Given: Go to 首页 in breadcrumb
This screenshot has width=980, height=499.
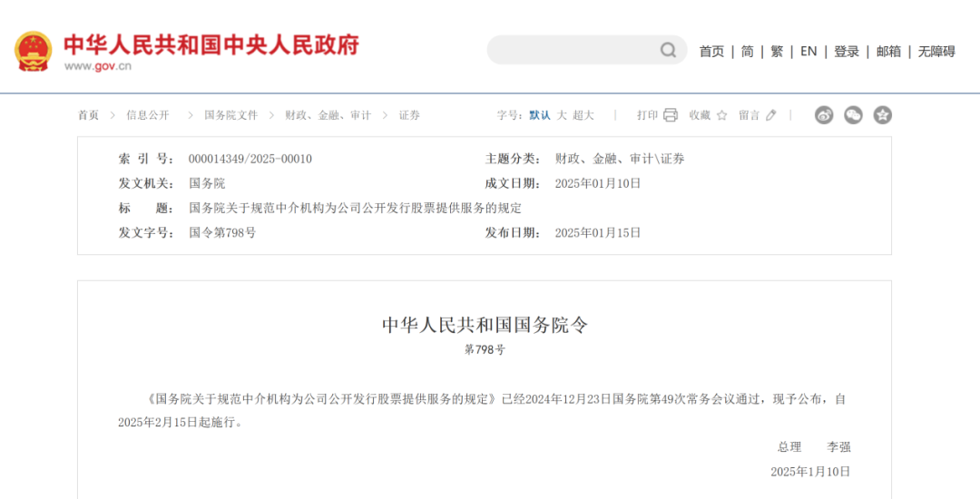Looking at the screenshot, I should tap(88, 115).
